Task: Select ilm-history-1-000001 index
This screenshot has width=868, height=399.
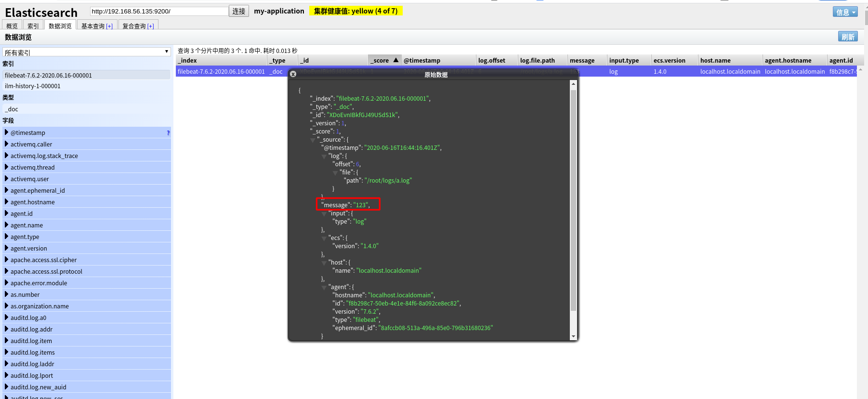Action: pyautogui.click(x=87, y=86)
